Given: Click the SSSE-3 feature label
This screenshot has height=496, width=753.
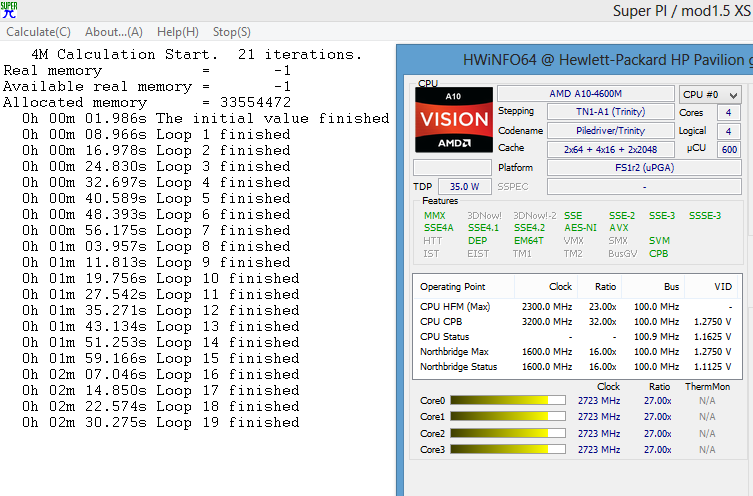Looking at the screenshot, I should pyautogui.click(x=705, y=216).
